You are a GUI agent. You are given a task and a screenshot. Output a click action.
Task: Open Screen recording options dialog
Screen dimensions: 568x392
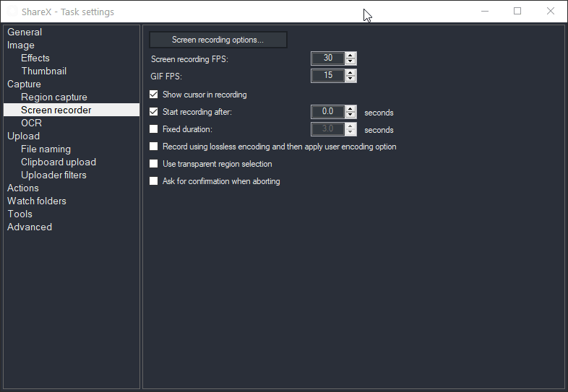pyautogui.click(x=218, y=40)
